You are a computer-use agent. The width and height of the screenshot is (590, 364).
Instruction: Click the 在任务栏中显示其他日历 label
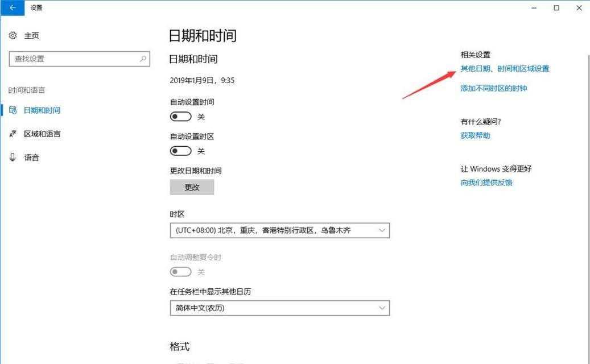211,292
